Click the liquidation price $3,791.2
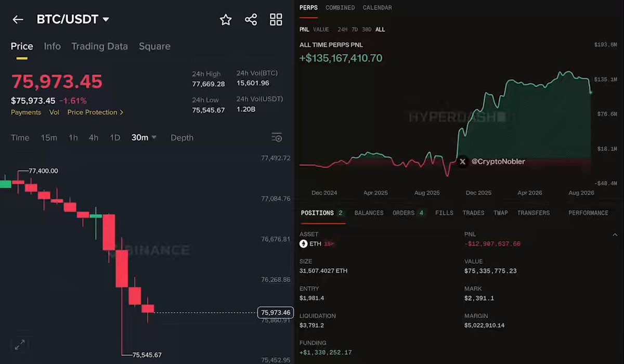 point(311,326)
